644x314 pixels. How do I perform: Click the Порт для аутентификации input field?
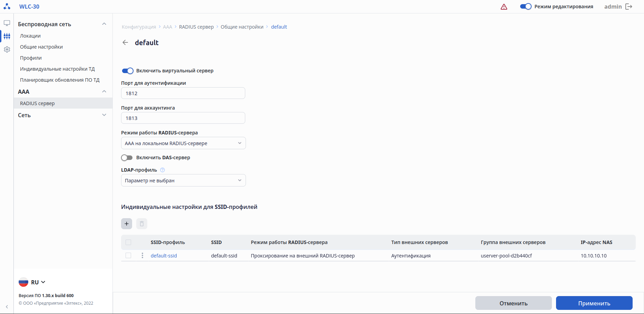[x=183, y=93]
